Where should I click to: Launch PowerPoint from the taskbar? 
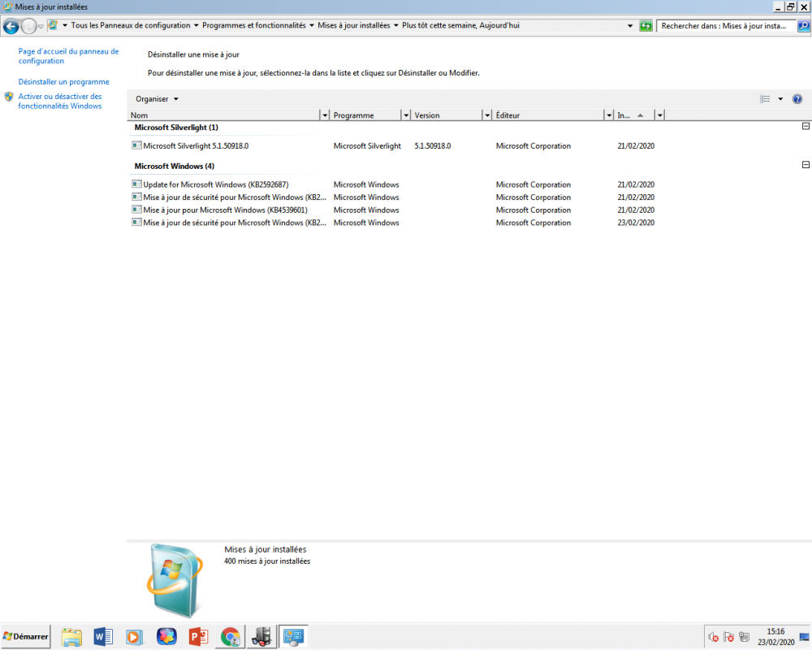tap(198, 637)
